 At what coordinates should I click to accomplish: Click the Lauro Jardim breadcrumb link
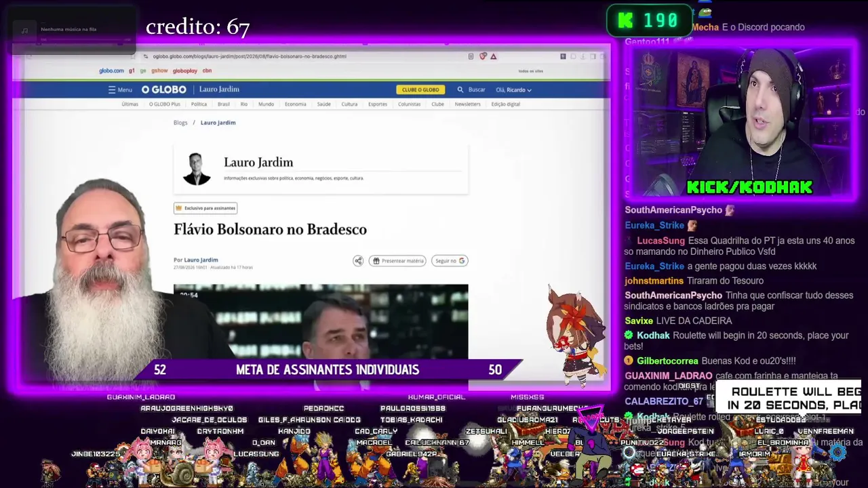pos(218,123)
